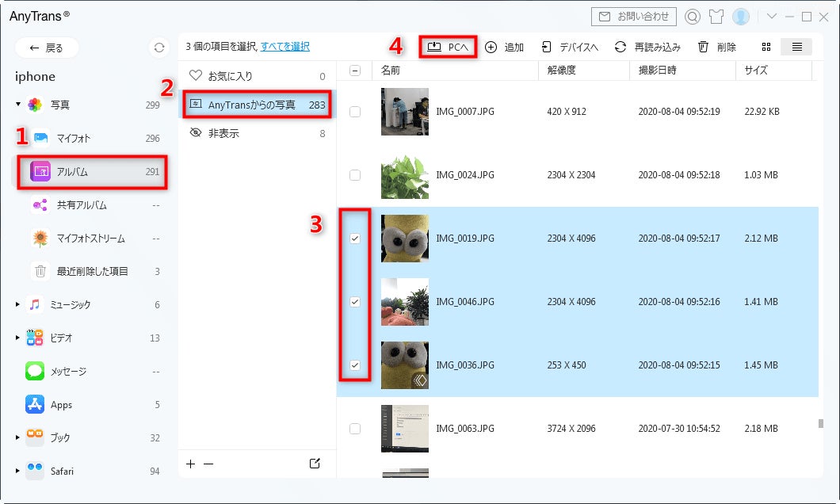840x504 pixels.
Task: Uncheck the IMG_0046.JPG checkbox
Action: 355,302
